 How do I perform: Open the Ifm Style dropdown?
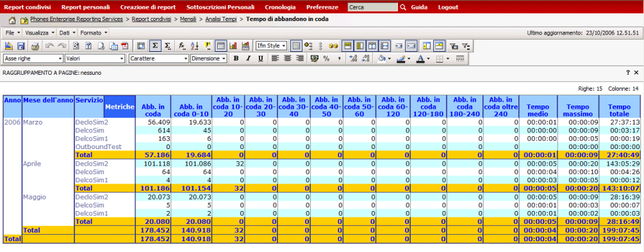pyautogui.click(x=271, y=46)
